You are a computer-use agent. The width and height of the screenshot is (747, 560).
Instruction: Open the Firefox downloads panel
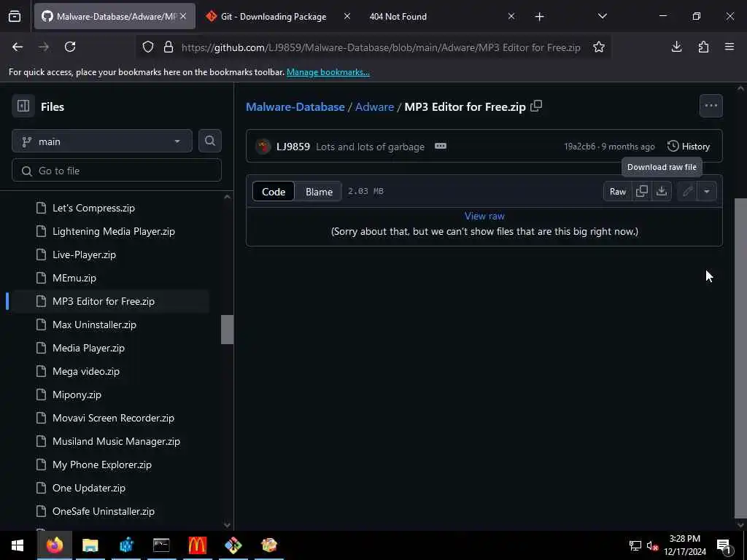point(676,47)
